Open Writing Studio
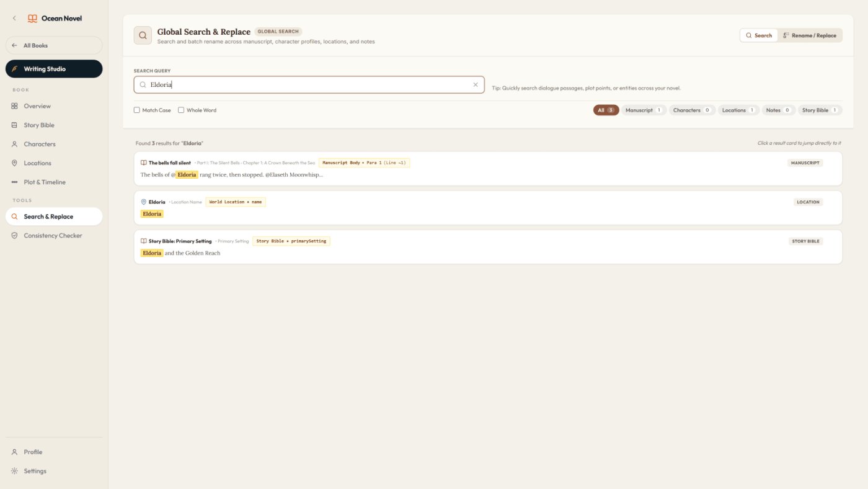 click(54, 69)
